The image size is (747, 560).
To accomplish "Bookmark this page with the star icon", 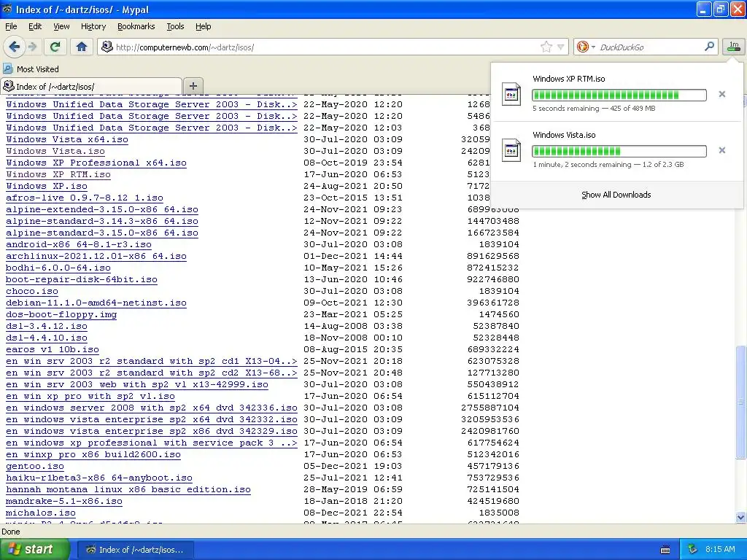I will click(x=546, y=47).
